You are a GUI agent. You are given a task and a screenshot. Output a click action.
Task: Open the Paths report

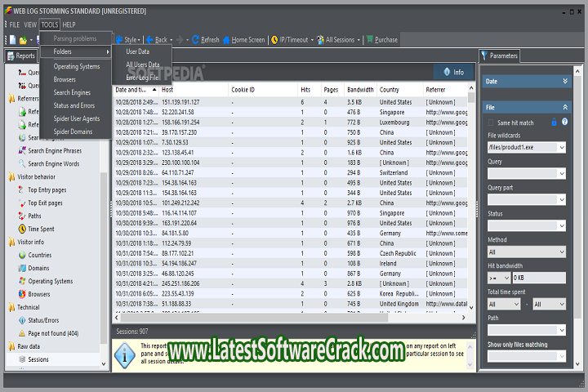pos(34,216)
